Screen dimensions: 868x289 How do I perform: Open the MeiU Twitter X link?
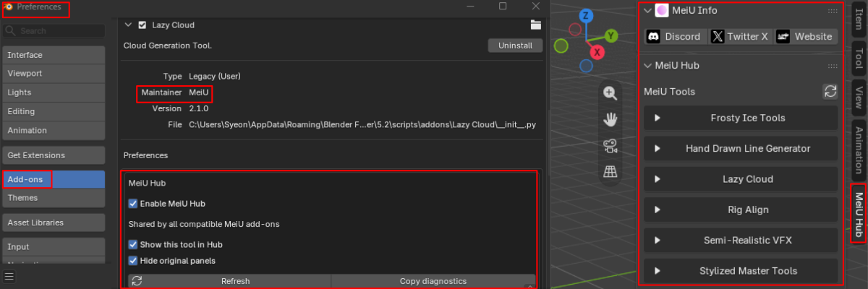point(740,36)
